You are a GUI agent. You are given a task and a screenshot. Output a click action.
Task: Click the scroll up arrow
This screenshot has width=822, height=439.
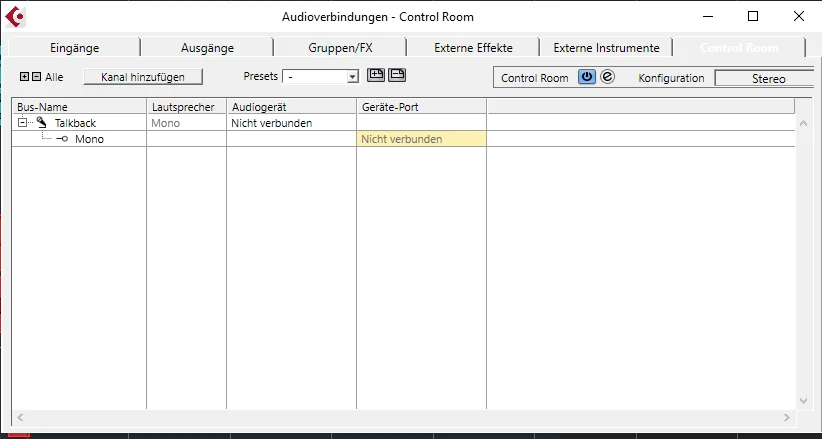(803, 123)
